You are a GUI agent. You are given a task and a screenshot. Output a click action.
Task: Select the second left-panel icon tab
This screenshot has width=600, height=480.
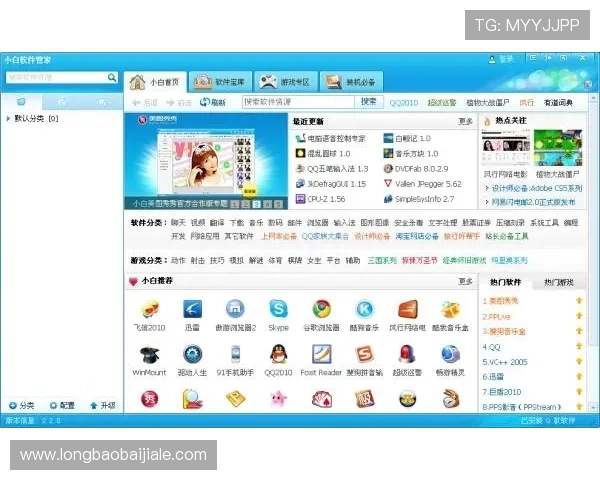tap(61, 102)
